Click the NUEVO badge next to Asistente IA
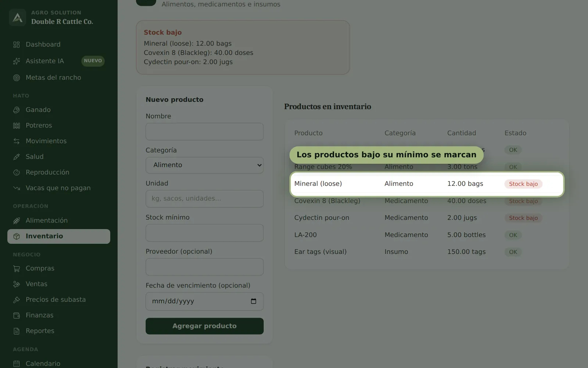Viewport: 588px width, 368px height. click(93, 61)
